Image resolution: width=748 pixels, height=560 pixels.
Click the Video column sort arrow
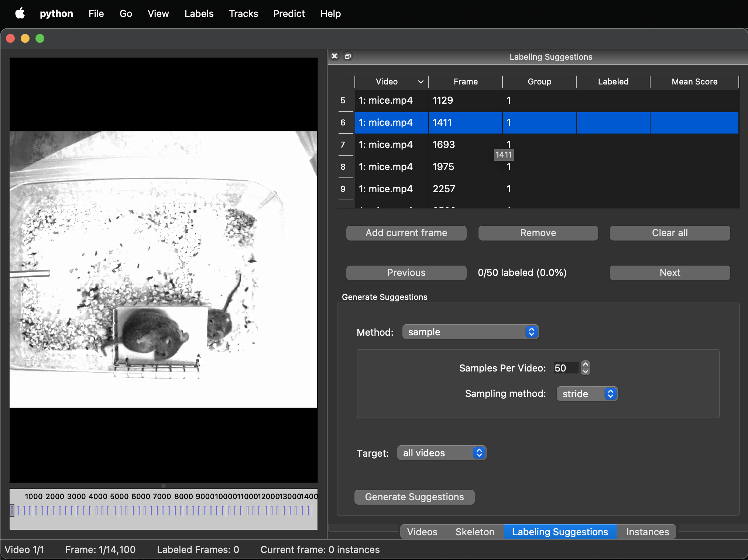point(421,82)
